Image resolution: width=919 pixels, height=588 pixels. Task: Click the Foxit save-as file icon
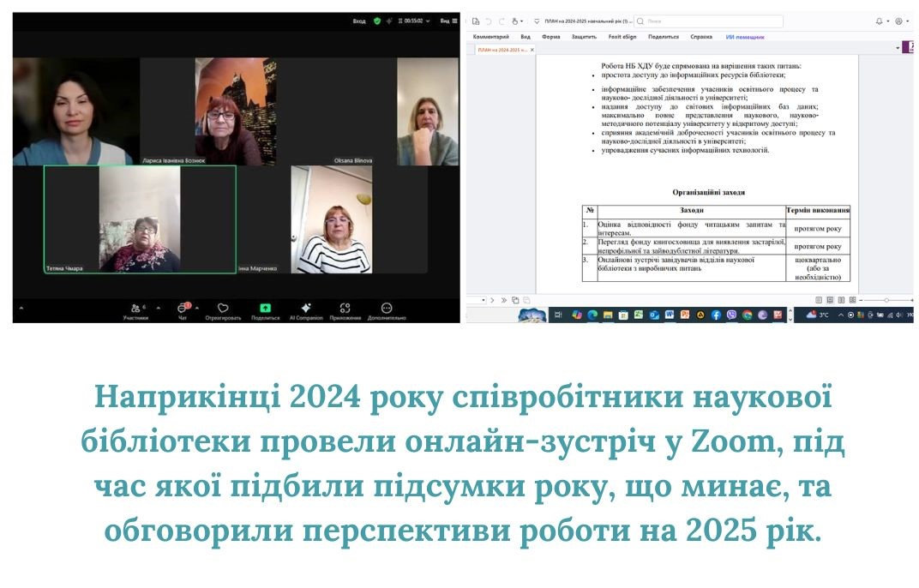pyautogui.click(x=476, y=21)
